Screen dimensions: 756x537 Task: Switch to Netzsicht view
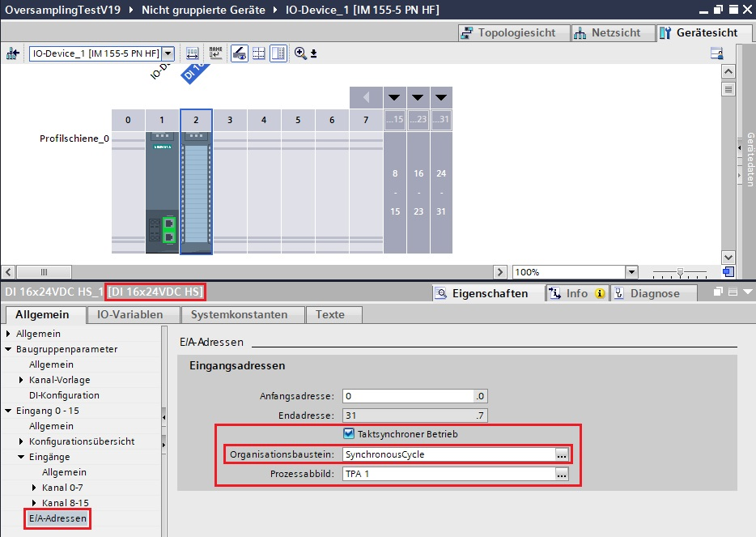pyautogui.click(x=612, y=33)
